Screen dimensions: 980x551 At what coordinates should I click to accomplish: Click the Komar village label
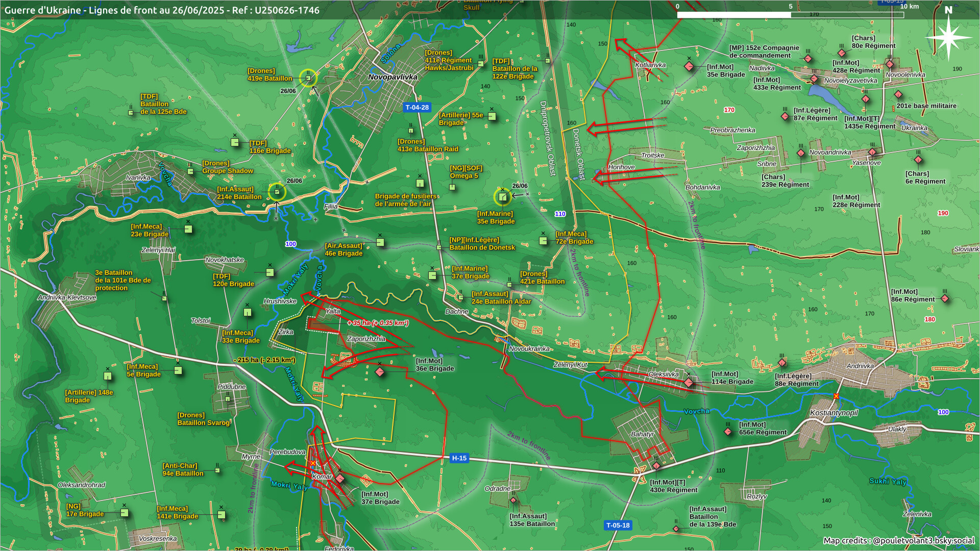click(322, 477)
